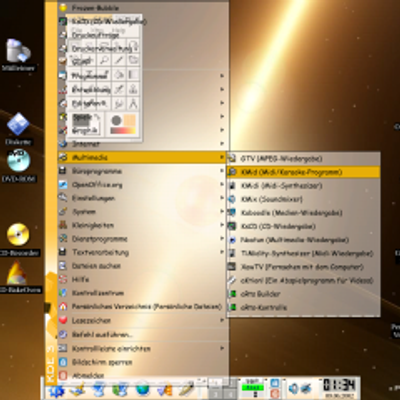Viewport: 400px width, 400px height.
Task: Expand the OpenOffice.org submenu arrow
Action: [x=222, y=184]
